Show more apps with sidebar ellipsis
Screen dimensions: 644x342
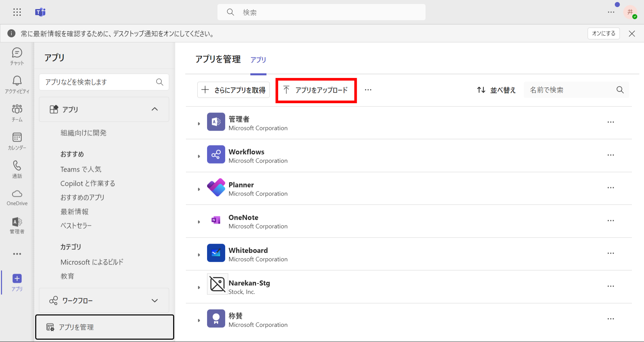pos(17,254)
